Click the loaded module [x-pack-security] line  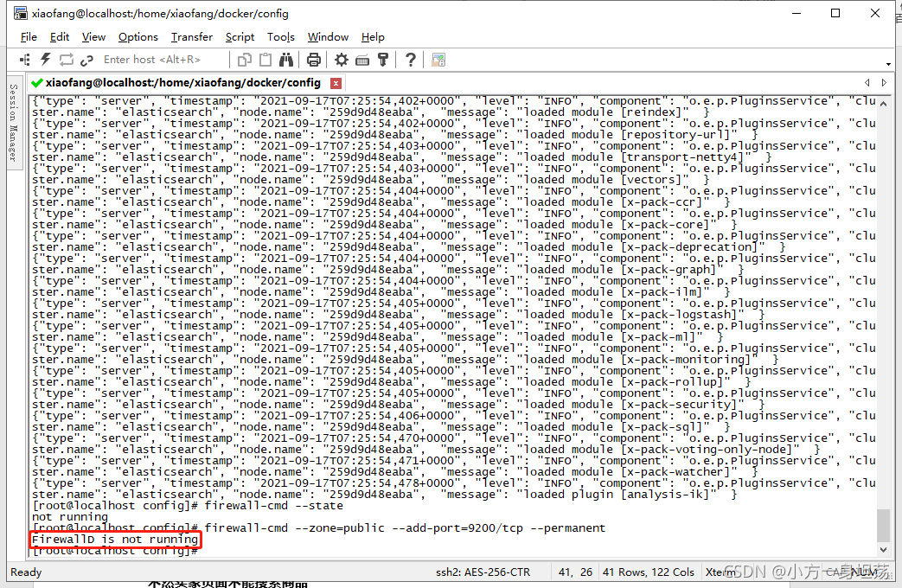click(398, 404)
